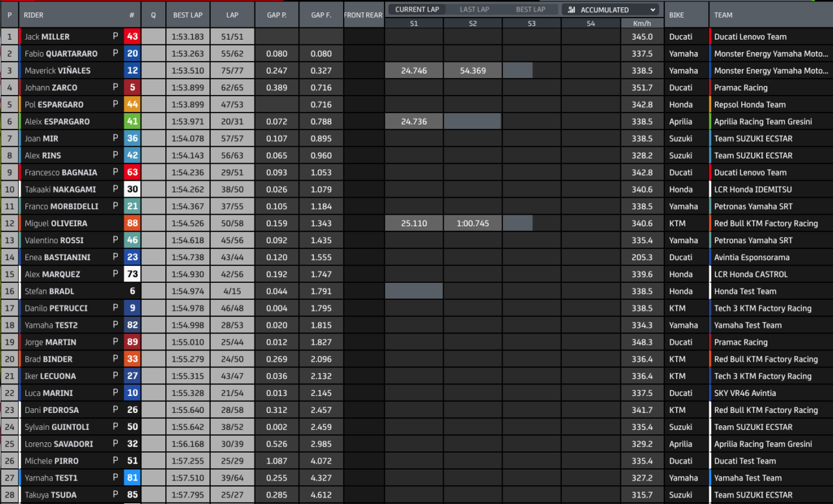Click the S4 sector header

[x=590, y=23]
